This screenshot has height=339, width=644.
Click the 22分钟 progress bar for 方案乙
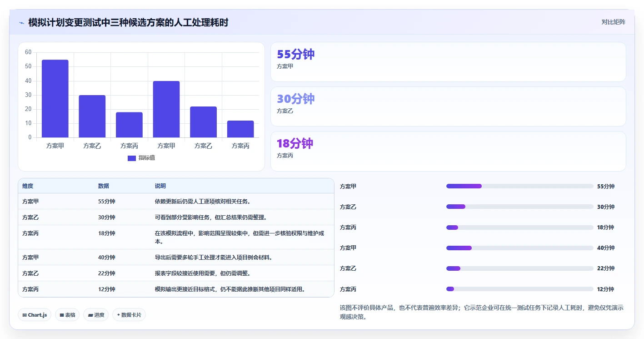click(x=520, y=268)
